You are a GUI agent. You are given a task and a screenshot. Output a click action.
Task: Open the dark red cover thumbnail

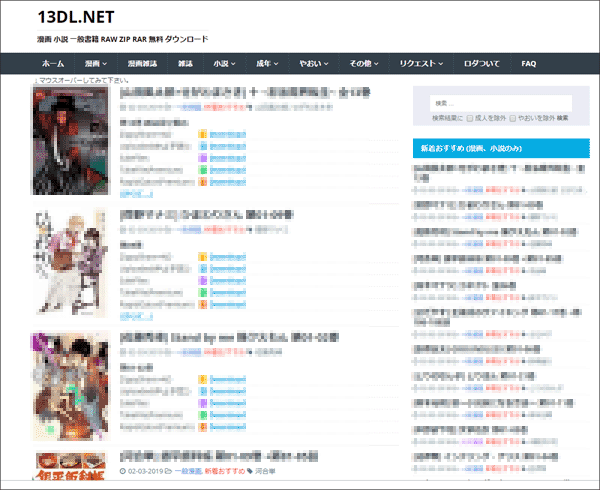click(x=70, y=140)
